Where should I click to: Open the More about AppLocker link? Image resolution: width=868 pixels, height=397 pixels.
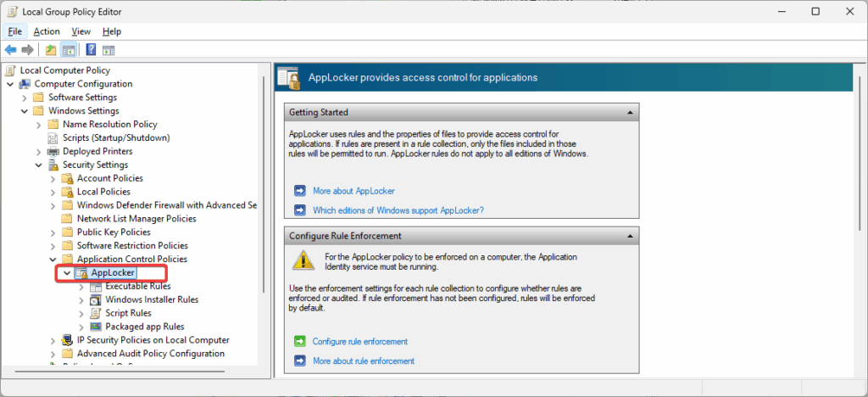coord(353,191)
